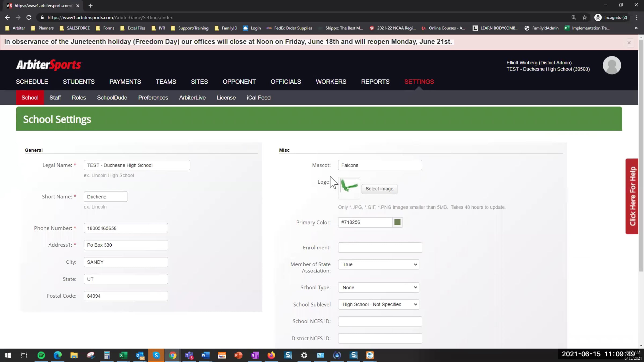Expand Member of State Association dropdown
Image resolution: width=644 pixels, height=362 pixels.
tap(378, 264)
